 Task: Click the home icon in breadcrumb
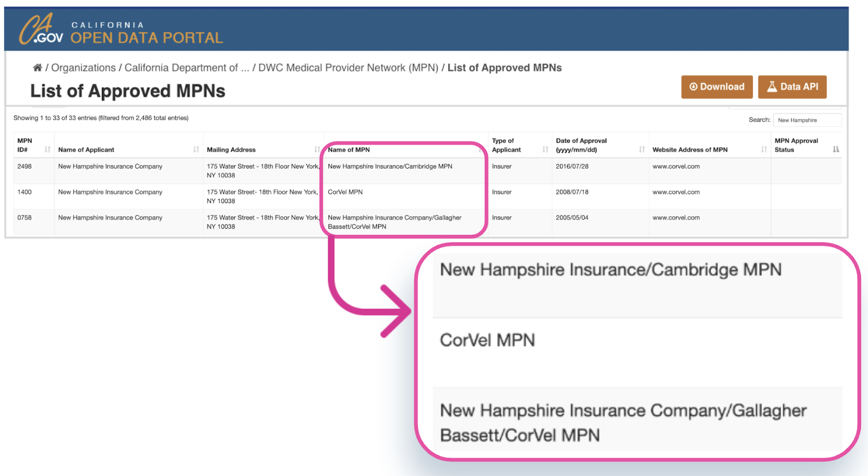[37, 68]
